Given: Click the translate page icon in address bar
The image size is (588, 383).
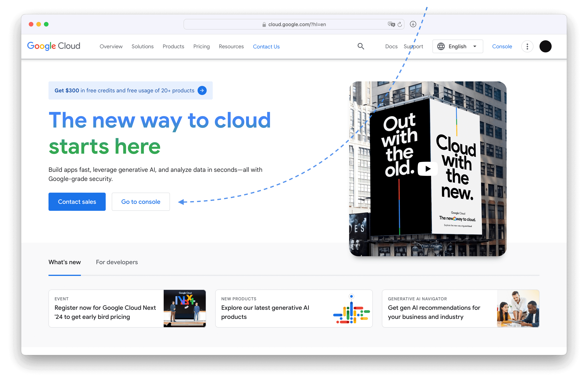Looking at the screenshot, I should tap(391, 24).
